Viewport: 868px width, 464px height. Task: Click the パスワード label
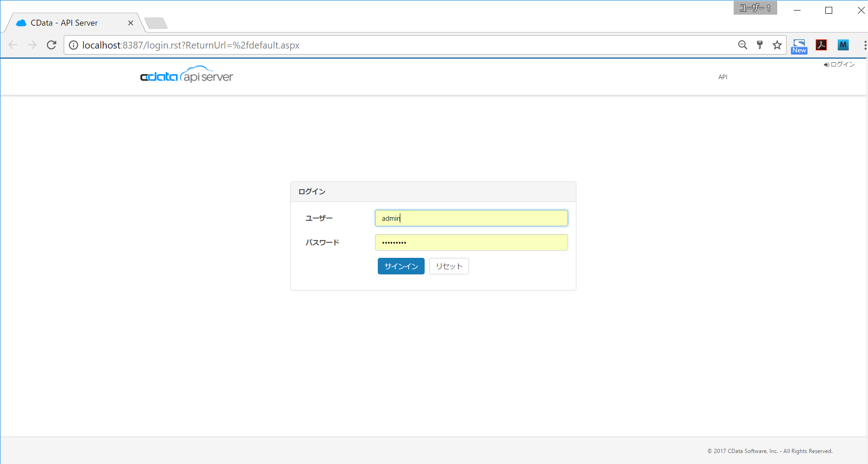322,242
